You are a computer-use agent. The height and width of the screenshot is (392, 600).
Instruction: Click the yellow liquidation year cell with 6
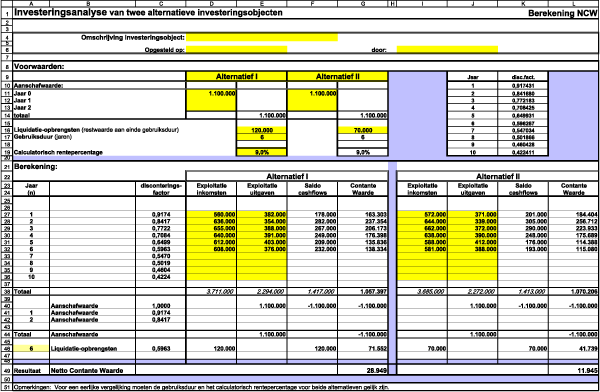pos(31,349)
